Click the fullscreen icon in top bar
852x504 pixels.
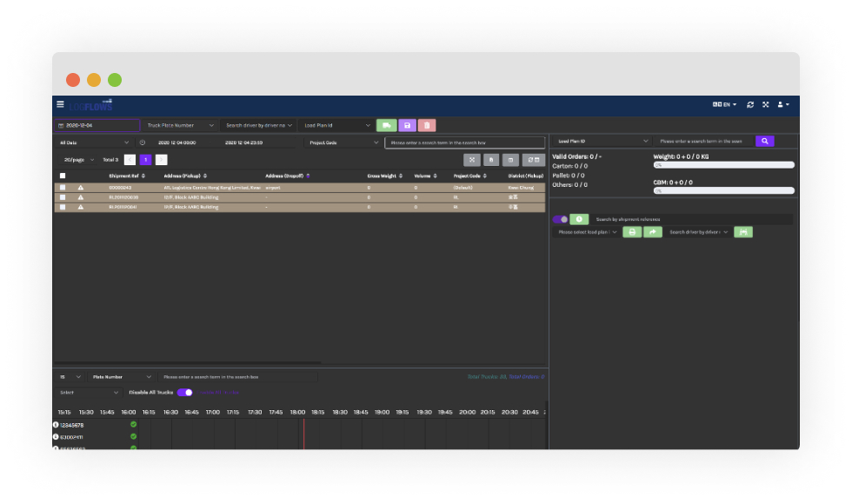(x=765, y=104)
